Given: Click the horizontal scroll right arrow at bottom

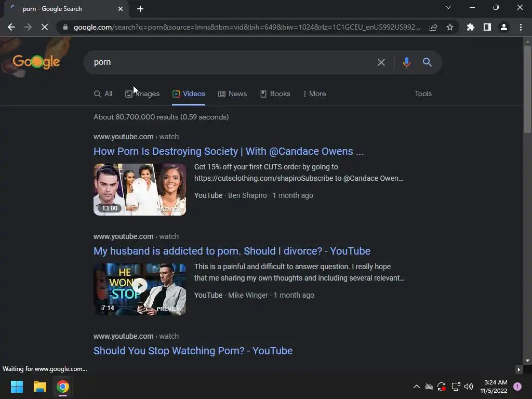Looking at the screenshot, I should click(518, 369).
